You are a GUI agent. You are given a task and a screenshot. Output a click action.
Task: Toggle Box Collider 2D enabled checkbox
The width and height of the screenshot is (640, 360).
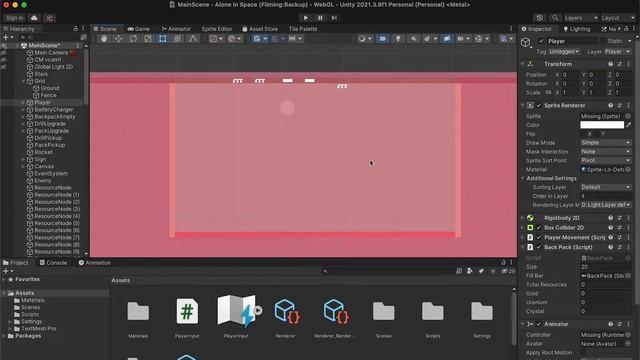(539, 228)
